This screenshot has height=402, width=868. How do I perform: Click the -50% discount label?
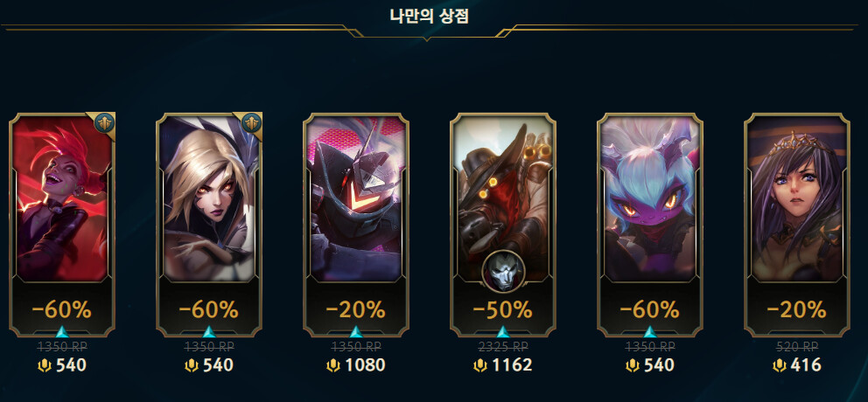(502, 310)
